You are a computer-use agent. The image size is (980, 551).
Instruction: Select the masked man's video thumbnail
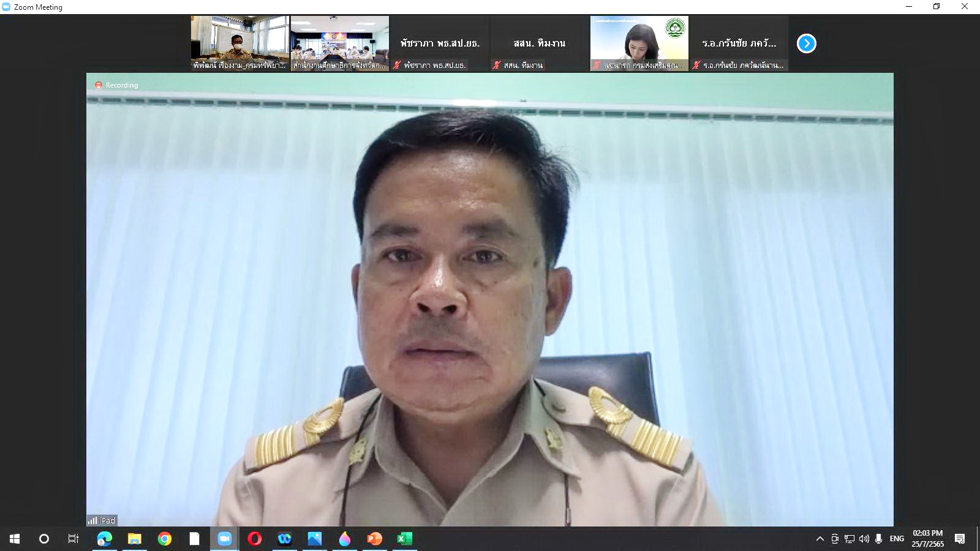(239, 43)
